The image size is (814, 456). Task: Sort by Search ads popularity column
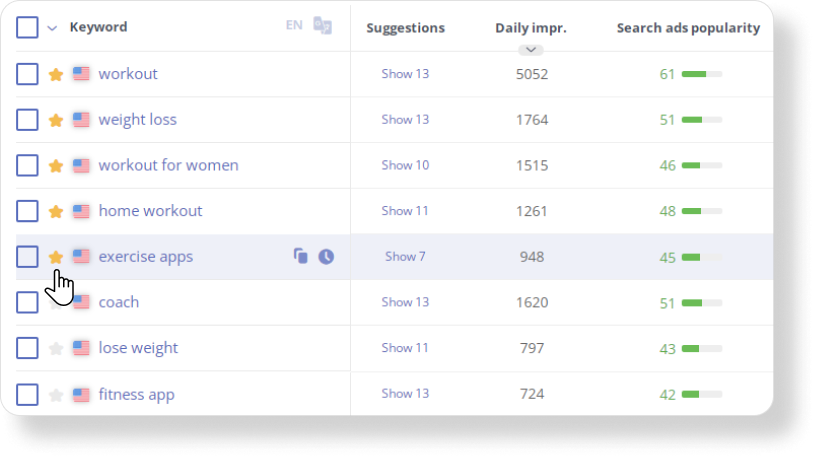688,28
